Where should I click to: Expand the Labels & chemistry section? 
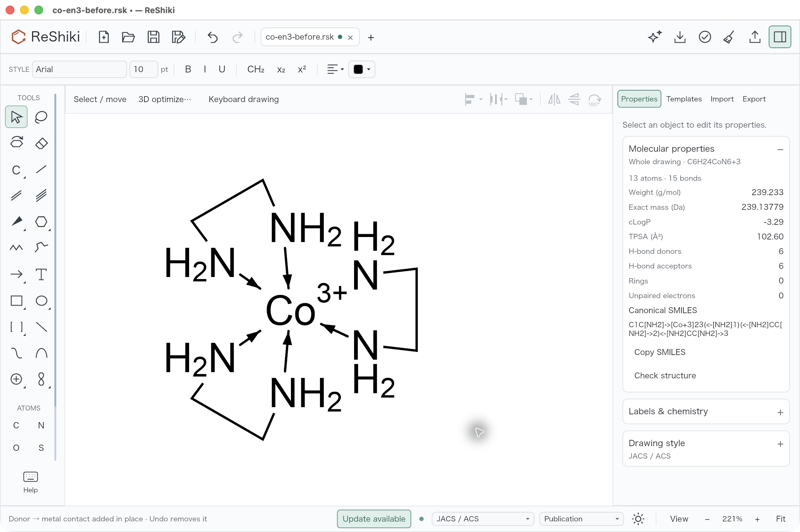point(706,411)
